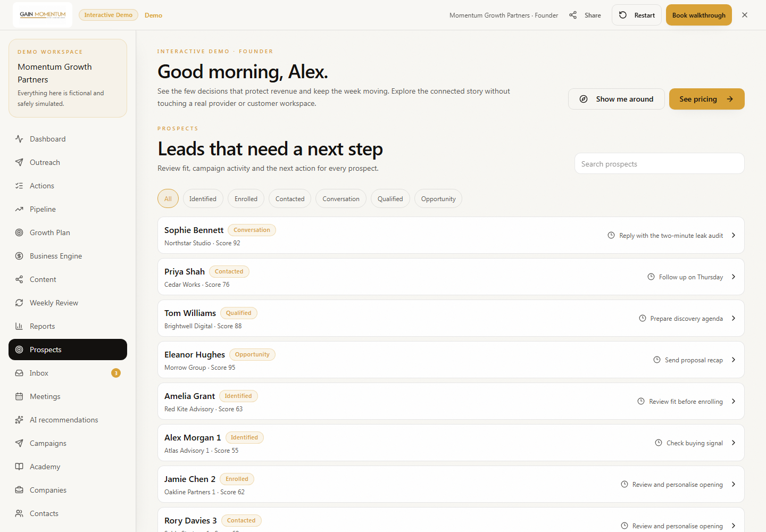Open the Prospects sidebar item
The width and height of the screenshot is (766, 532).
[68, 350]
